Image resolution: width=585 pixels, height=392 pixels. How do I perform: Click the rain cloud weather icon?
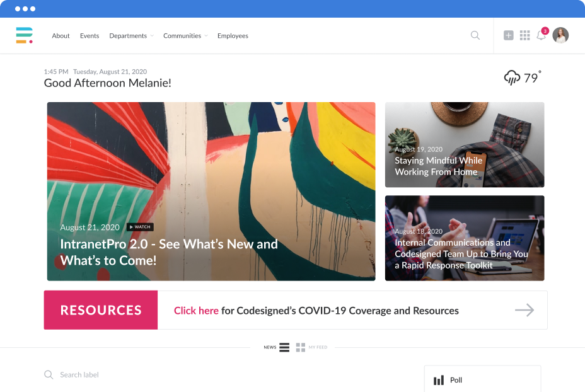pyautogui.click(x=512, y=78)
